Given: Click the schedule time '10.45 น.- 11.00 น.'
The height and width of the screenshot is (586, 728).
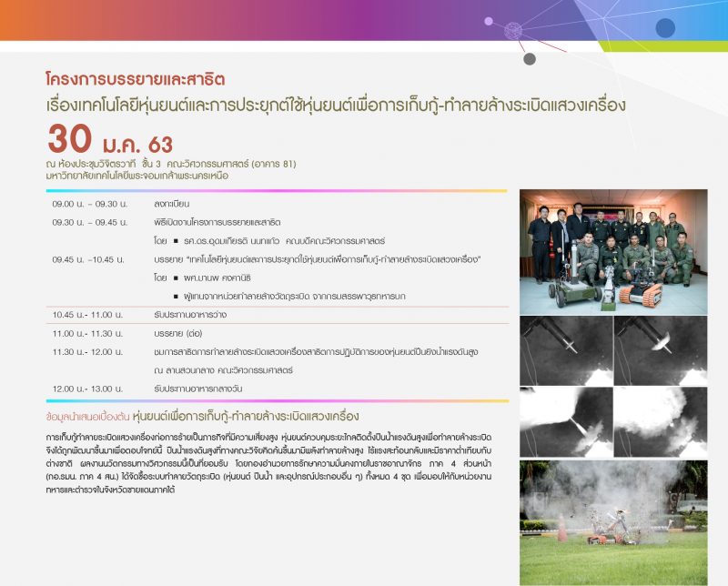Looking at the screenshot, I should tap(87, 315).
